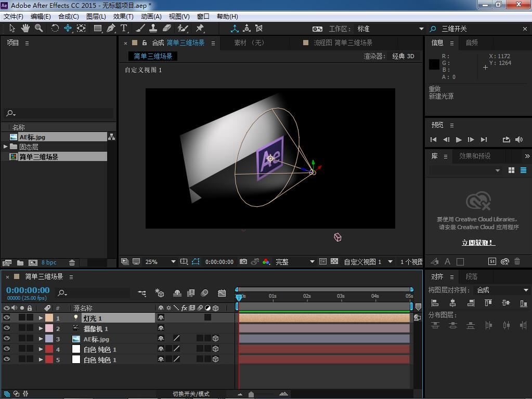
Task: Select the Horizontal Type tool
Action: coord(124,29)
